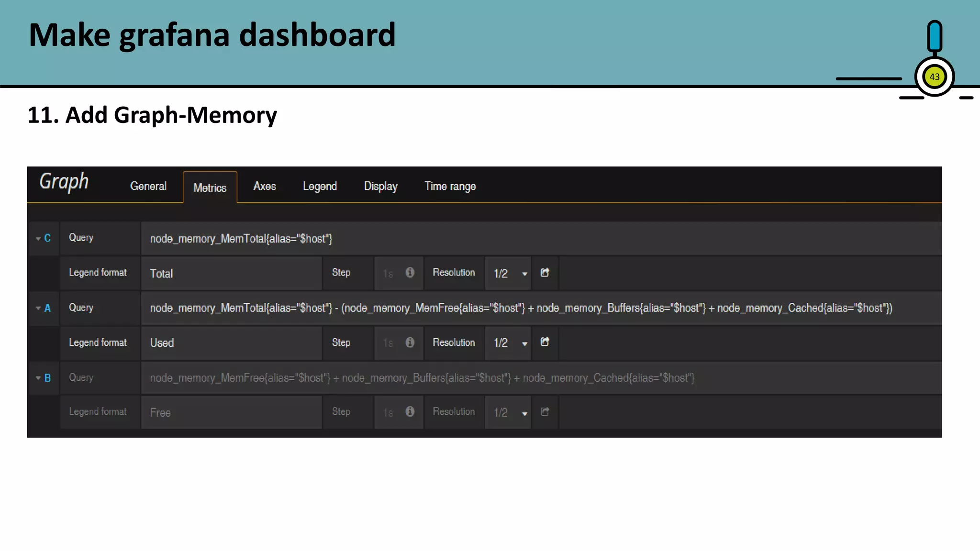Click the info icon in query C Step

[410, 273]
